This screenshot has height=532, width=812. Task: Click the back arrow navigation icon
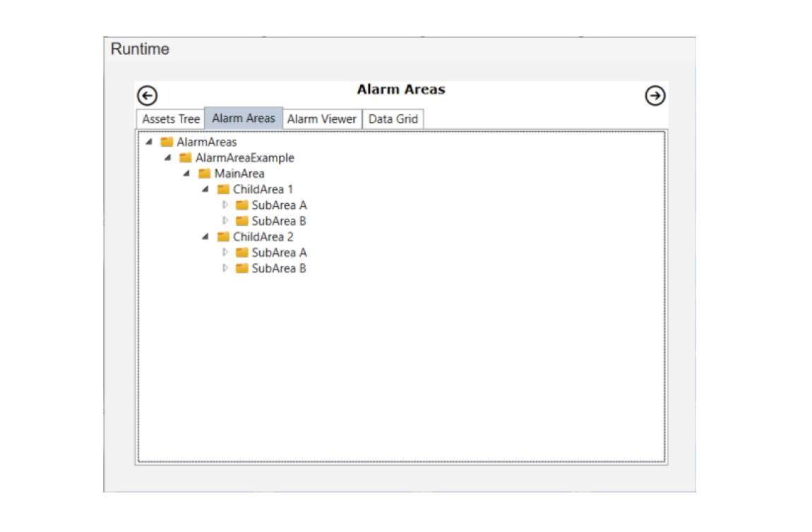[x=147, y=96]
